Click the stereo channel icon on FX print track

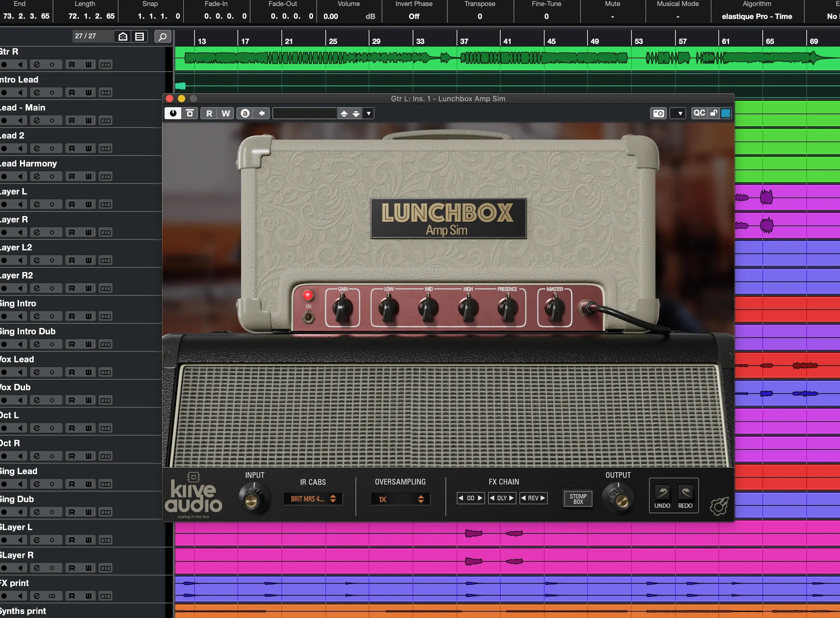(x=52, y=596)
